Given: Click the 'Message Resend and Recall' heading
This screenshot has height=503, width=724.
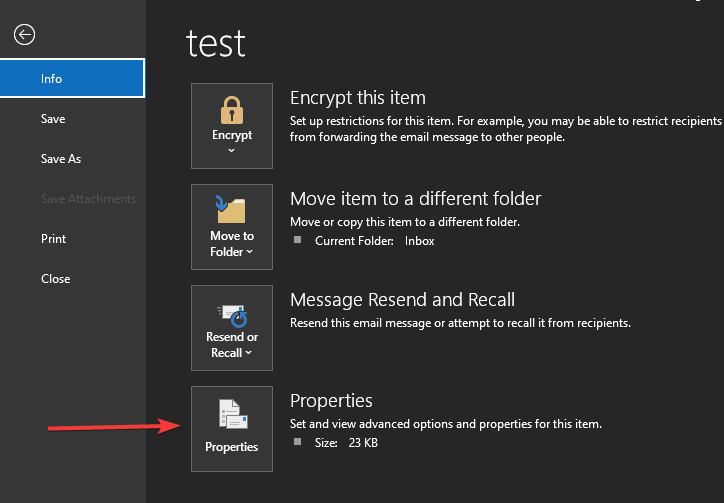Looking at the screenshot, I should tap(402, 300).
